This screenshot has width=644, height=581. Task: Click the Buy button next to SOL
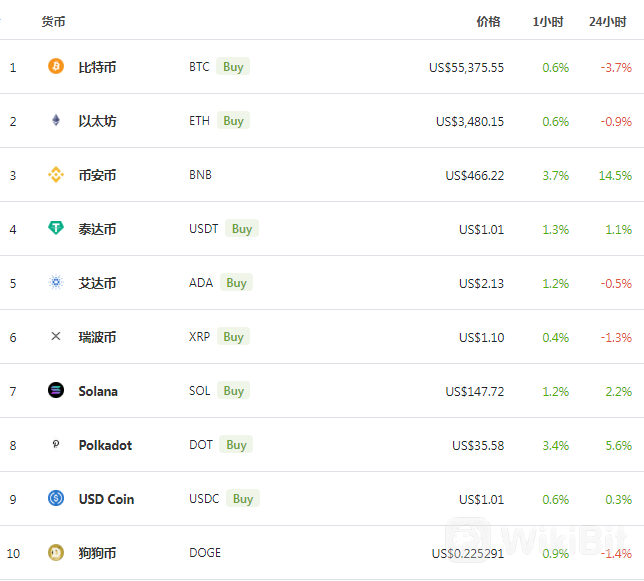pyautogui.click(x=233, y=390)
